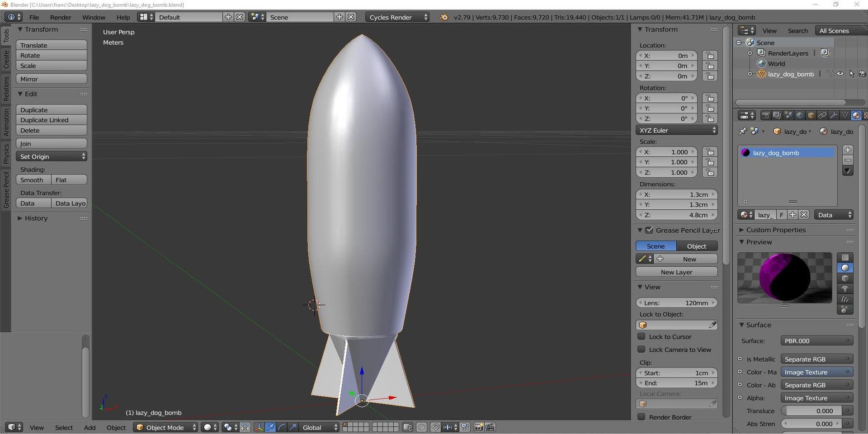Open the Object properties tab (orange cube)
Screen dimensions: 868x434
tap(811, 115)
